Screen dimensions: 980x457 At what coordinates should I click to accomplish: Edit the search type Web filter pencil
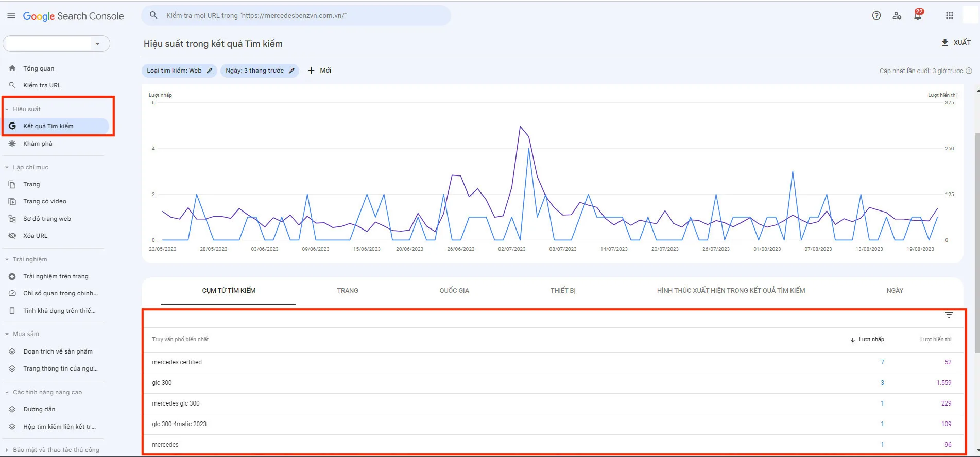pos(210,71)
